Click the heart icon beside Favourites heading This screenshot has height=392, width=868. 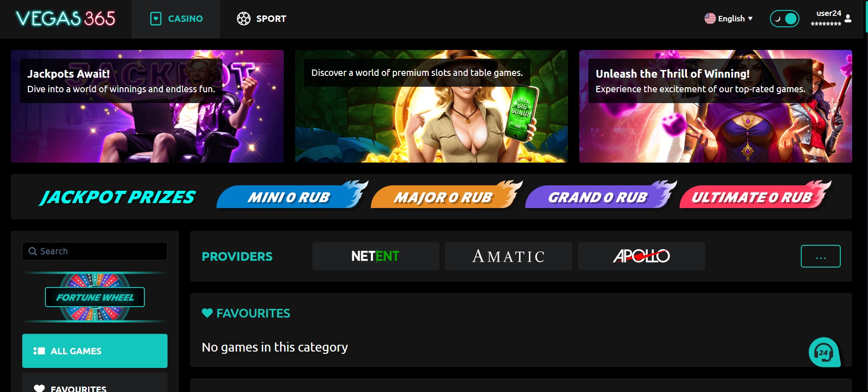(x=207, y=313)
